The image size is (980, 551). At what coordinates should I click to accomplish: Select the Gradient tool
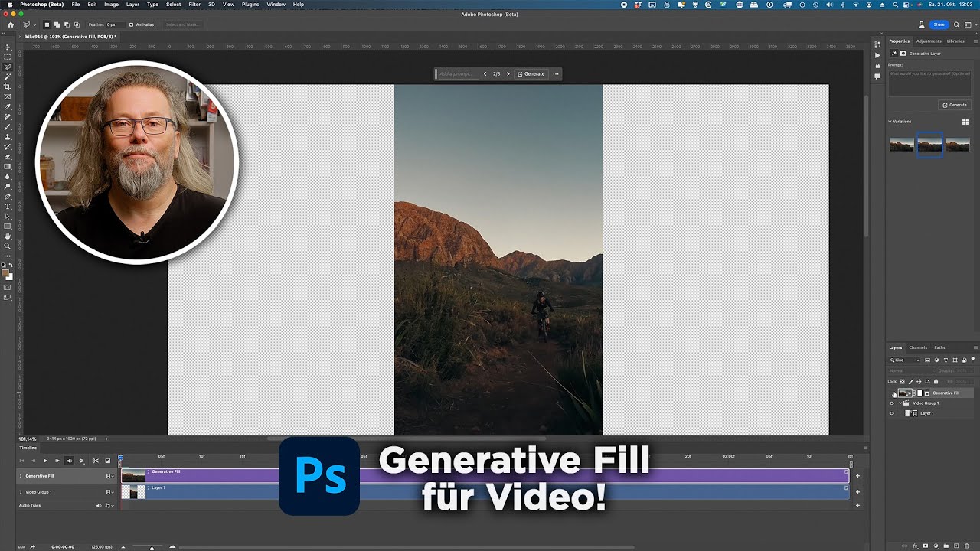point(8,167)
